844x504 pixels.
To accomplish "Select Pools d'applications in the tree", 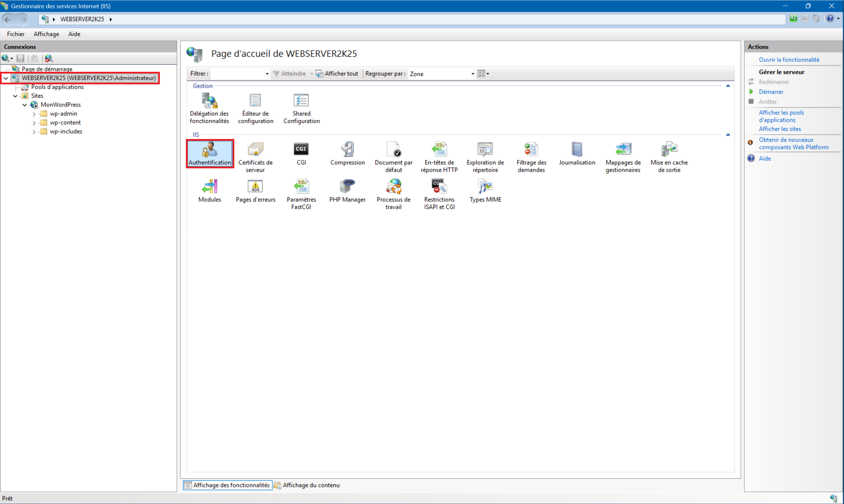I will click(x=57, y=87).
